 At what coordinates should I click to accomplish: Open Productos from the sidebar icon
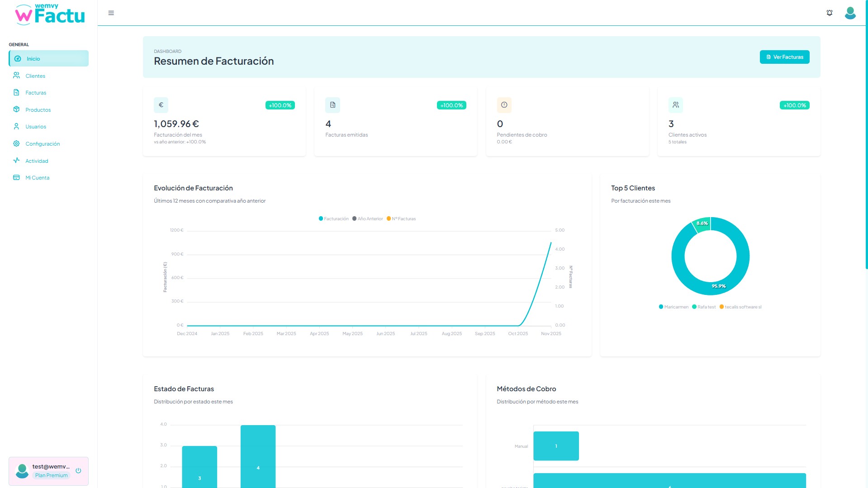(16, 109)
